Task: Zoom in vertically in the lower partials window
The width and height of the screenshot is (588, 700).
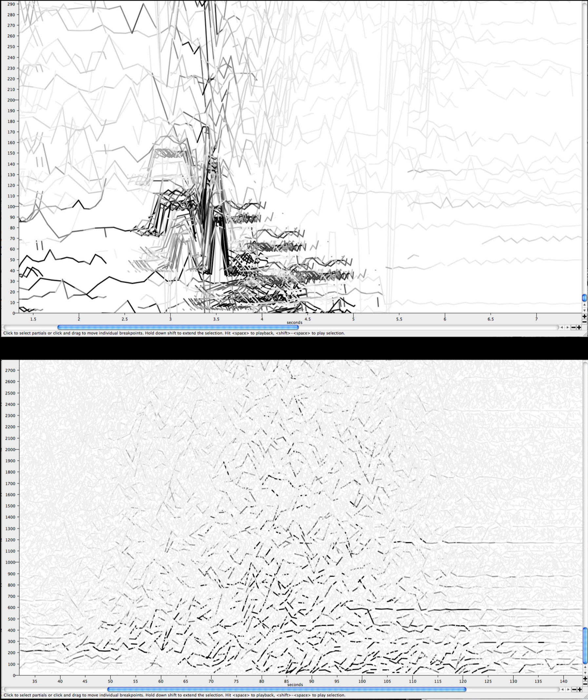Action: coord(585,679)
